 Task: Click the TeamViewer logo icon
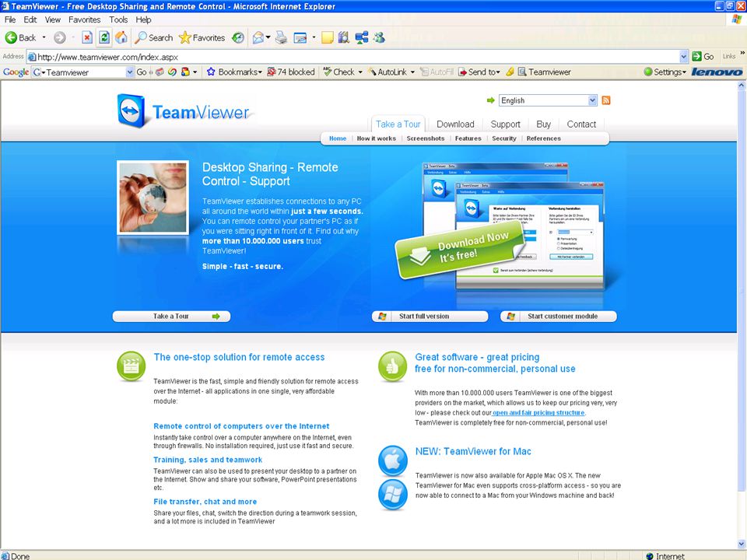point(131,110)
